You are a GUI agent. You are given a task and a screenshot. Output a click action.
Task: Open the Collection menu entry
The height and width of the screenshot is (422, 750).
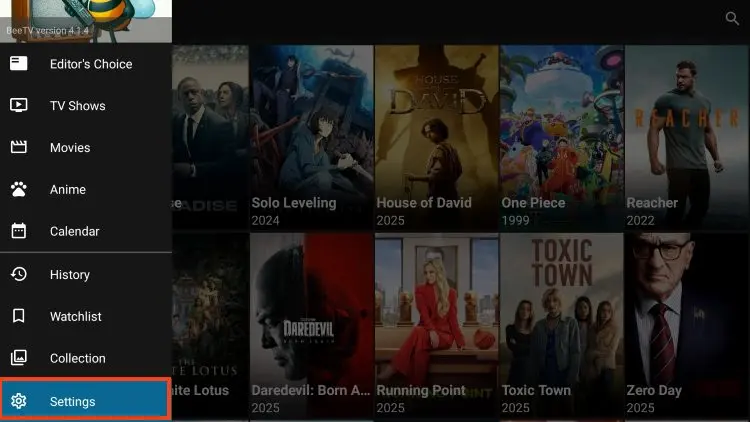pos(86,358)
